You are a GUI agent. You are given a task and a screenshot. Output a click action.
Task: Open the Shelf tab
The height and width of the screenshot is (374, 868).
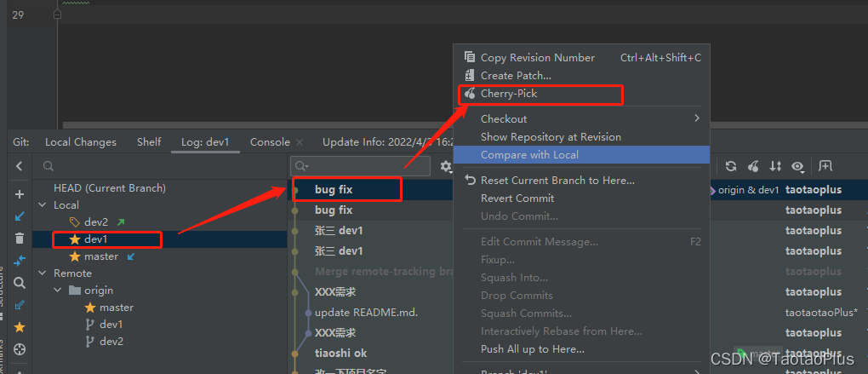tap(149, 142)
